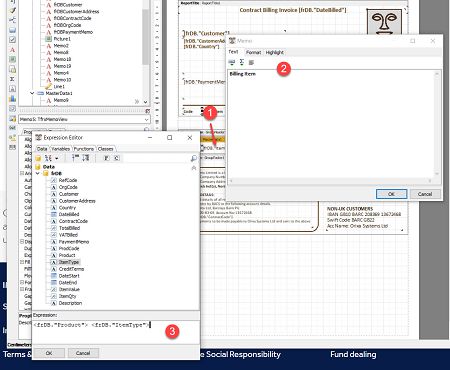The height and width of the screenshot is (370, 450).
Task: Select the Customer field in Expression Editor
Action: point(69,194)
